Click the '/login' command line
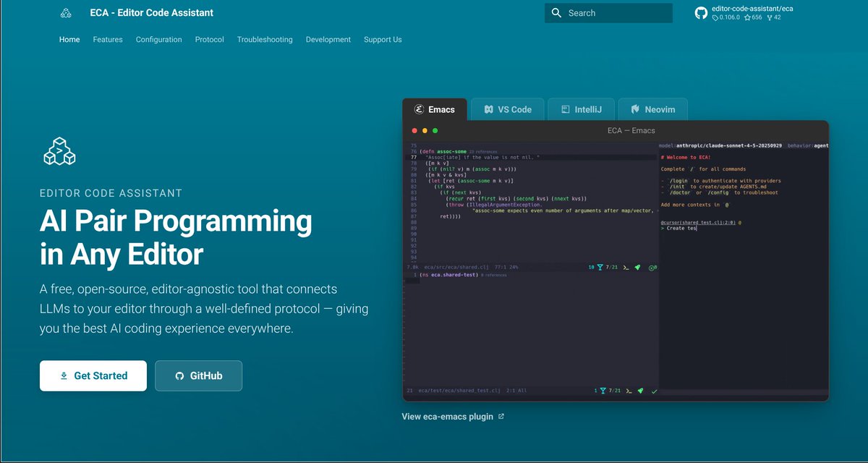The image size is (868, 463). (x=720, y=181)
